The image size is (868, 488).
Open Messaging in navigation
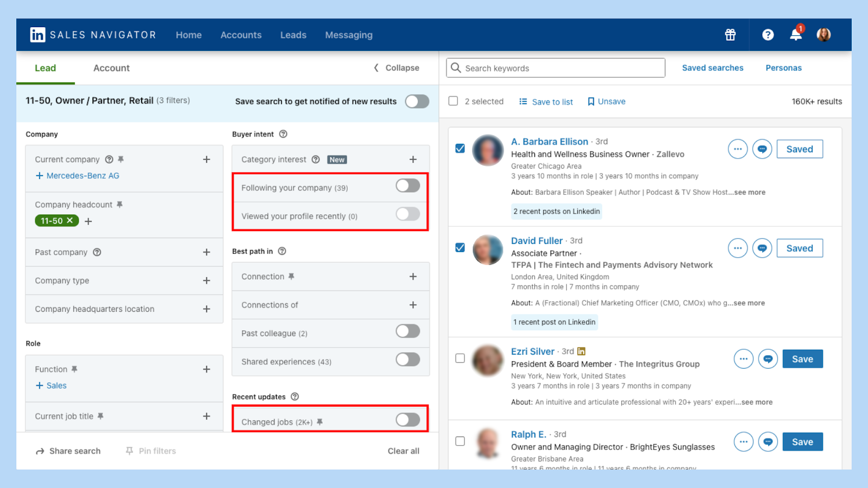pyautogui.click(x=349, y=35)
